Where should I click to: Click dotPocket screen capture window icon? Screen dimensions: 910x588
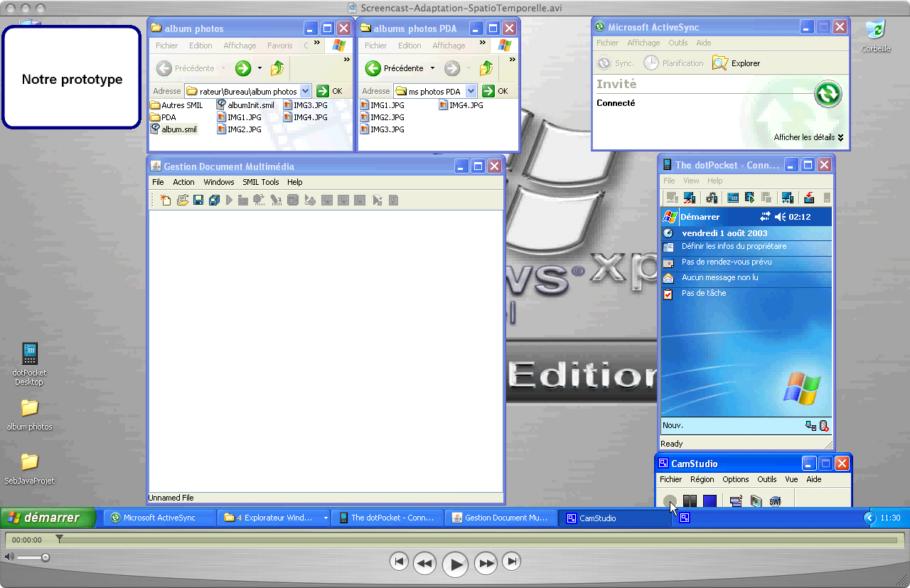[x=733, y=198]
